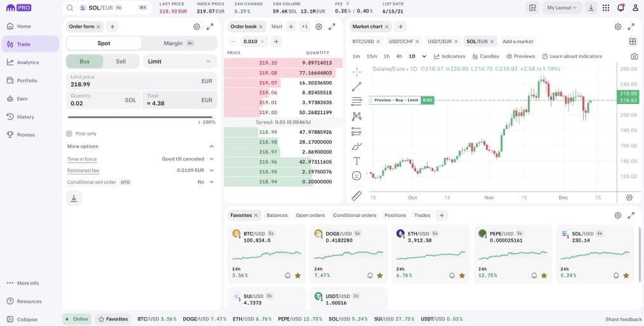Open the emoji sticker chart tool
The image size is (644, 326).
pos(357,176)
